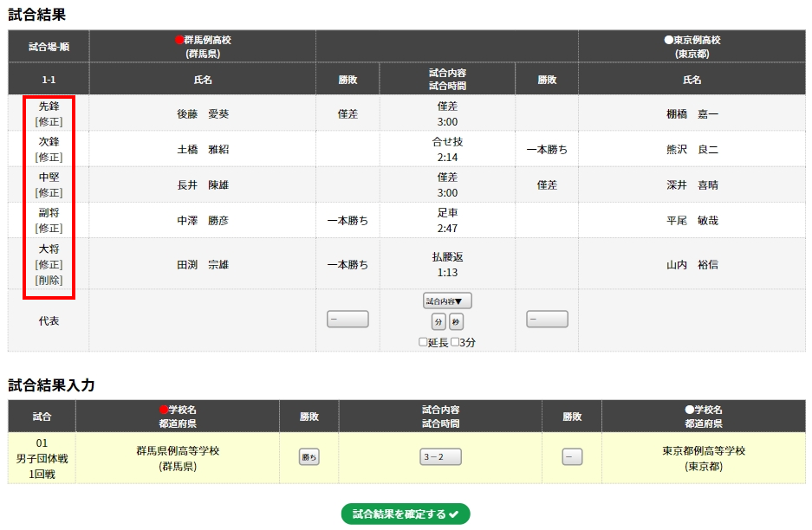Open right-side 勝敗 dropdown in 代表 row
This screenshot has height=530, width=812.
click(547, 320)
